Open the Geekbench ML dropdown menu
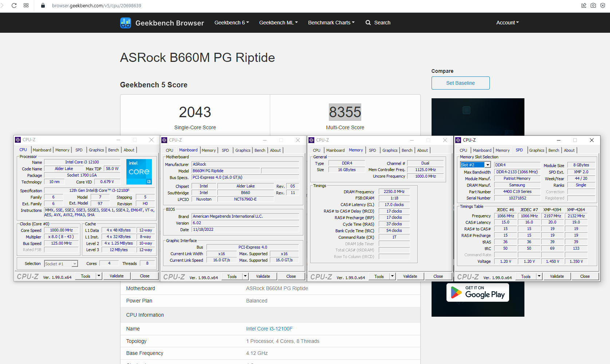This screenshot has height=364, width=610. point(278,23)
